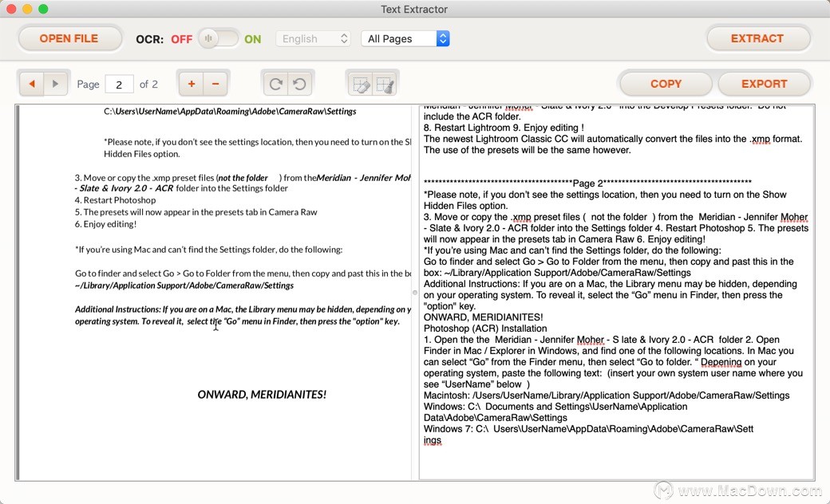Click the EXTRACT button
This screenshot has height=504, width=830.
(x=757, y=38)
